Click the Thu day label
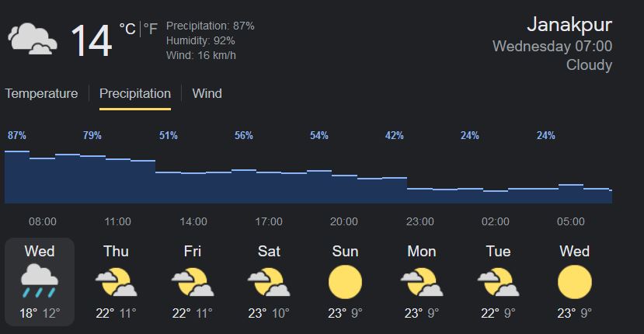Screen dimensions: 644x334 (116, 251)
